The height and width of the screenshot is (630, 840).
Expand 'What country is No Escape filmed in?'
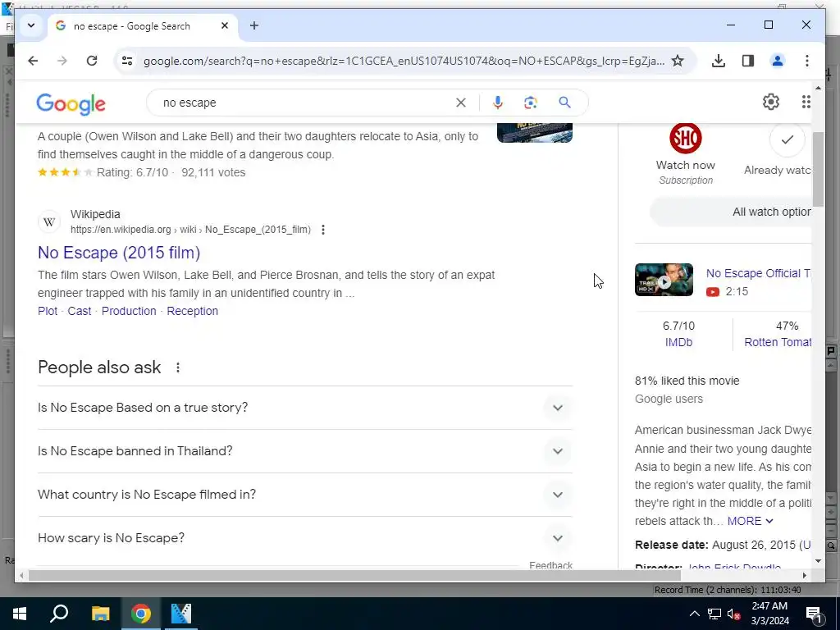[x=305, y=495]
